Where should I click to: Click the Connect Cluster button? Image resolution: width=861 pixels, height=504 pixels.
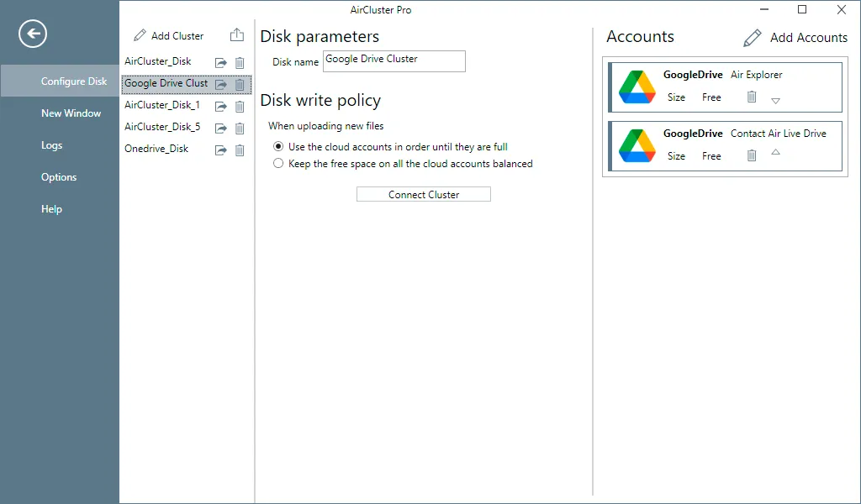coord(424,194)
